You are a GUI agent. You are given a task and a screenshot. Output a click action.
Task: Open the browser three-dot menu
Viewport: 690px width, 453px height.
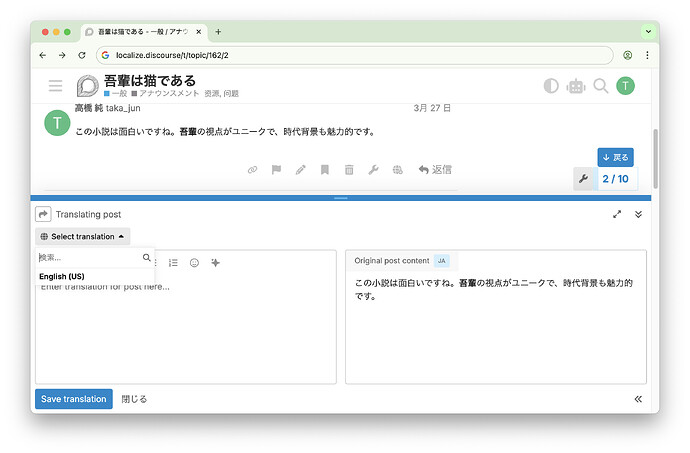pos(647,55)
